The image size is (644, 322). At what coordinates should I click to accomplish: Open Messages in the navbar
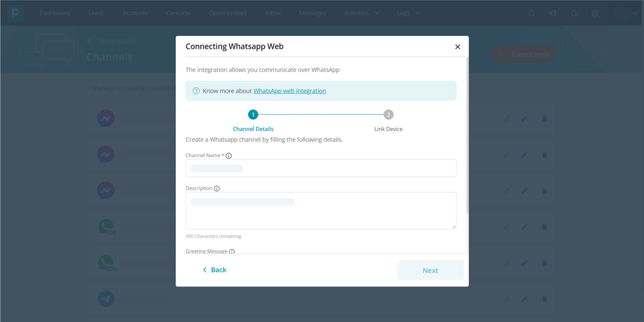point(312,13)
